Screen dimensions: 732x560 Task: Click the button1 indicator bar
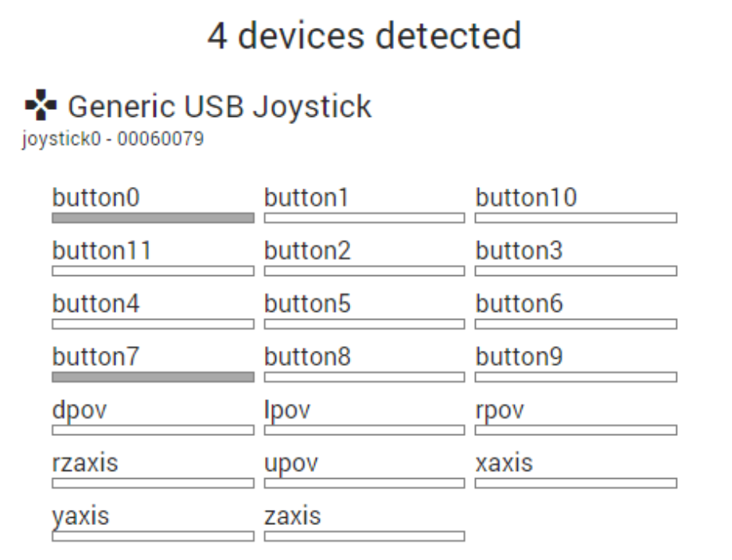pos(364,218)
